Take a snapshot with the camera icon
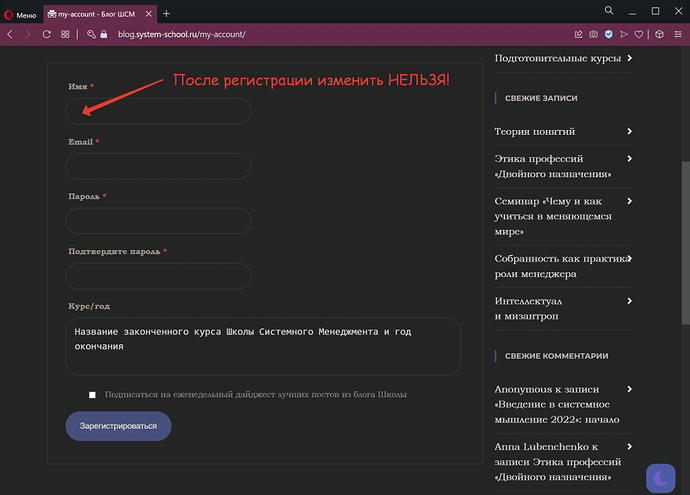This screenshot has height=495, width=690. point(593,34)
